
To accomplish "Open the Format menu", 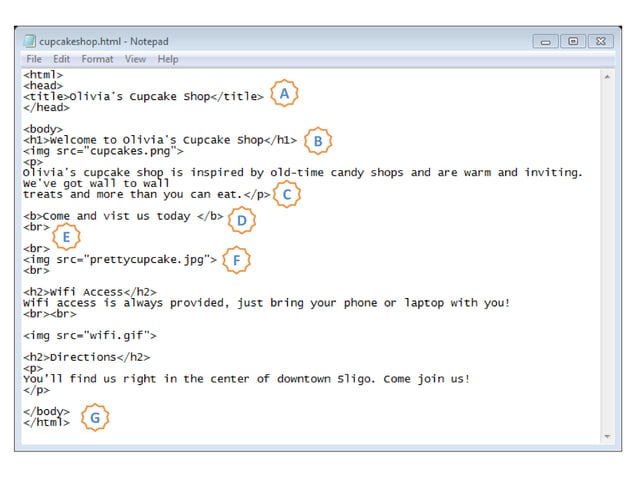I will point(97,59).
